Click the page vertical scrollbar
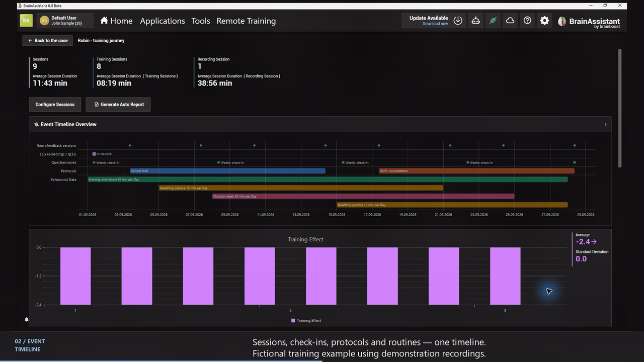The image size is (644, 362). (620, 108)
